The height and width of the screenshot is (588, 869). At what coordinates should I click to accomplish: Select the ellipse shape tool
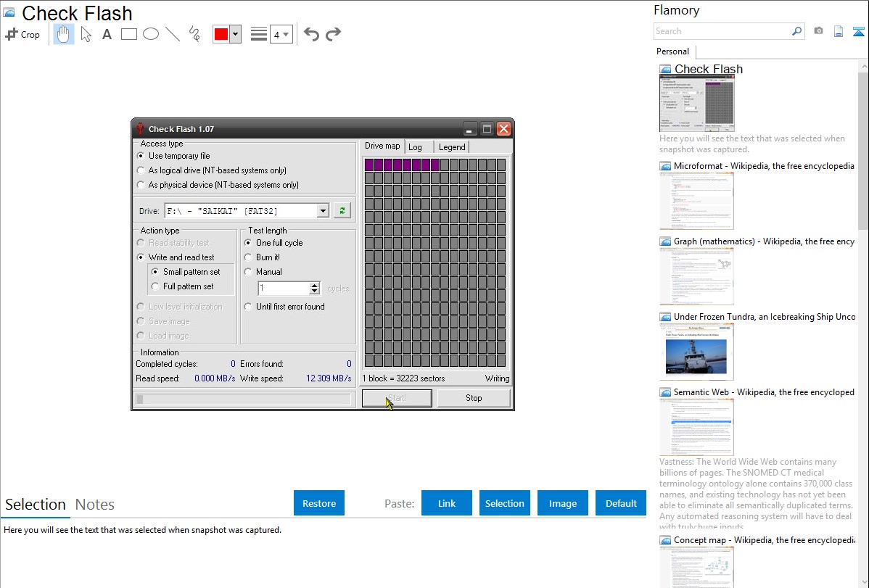click(151, 34)
